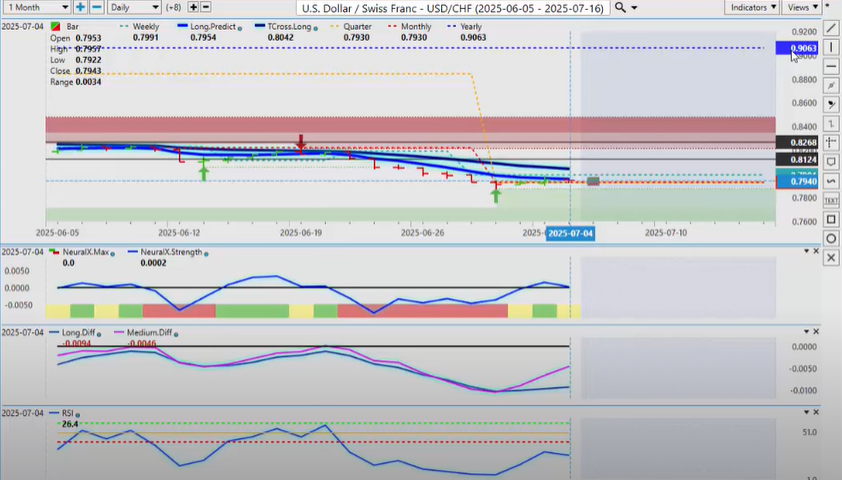Viewport: 842px width, 480px height.
Task: Toggle the RSI indicator settings dot
Action: click(78, 413)
